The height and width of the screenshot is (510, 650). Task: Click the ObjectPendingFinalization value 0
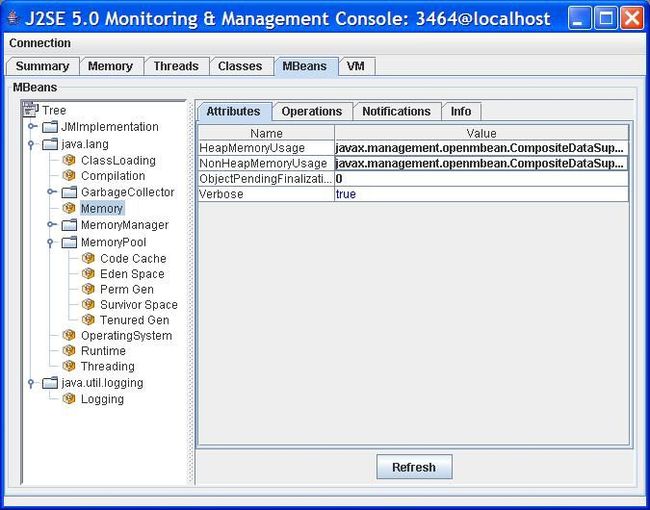(x=481, y=179)
